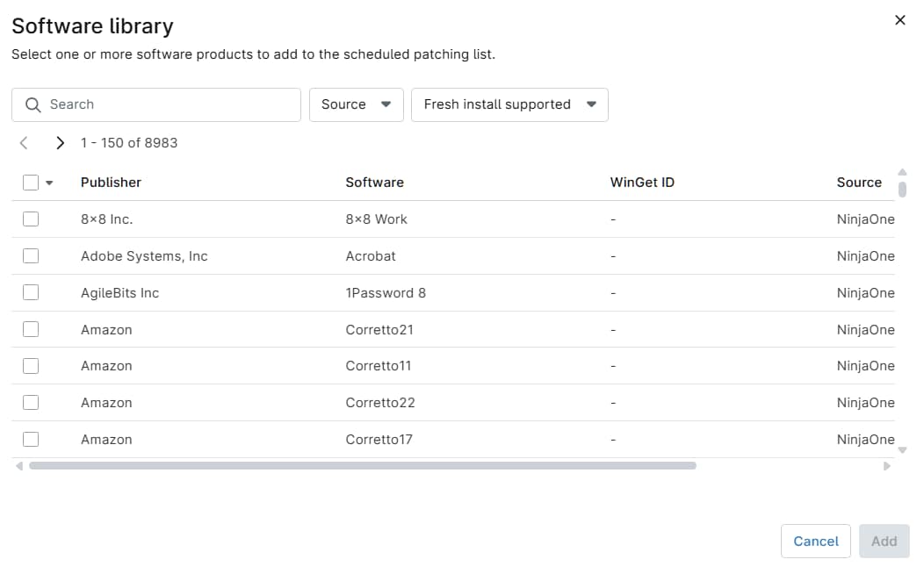
Task: Sort by the Publisher column header
Action: (111, 183)
